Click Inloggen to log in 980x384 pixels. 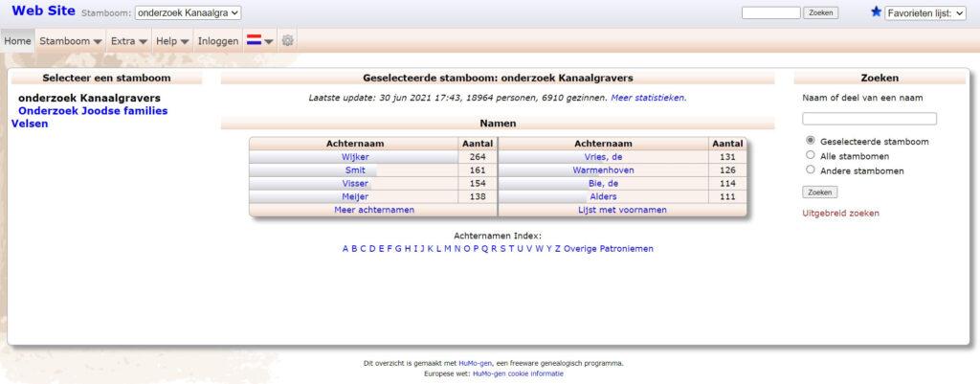pos(217,41)
